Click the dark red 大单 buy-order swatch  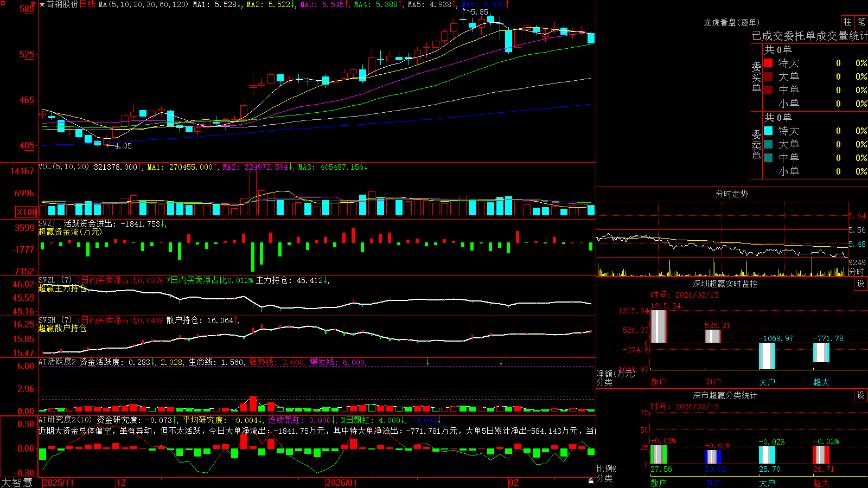(768, 76)
